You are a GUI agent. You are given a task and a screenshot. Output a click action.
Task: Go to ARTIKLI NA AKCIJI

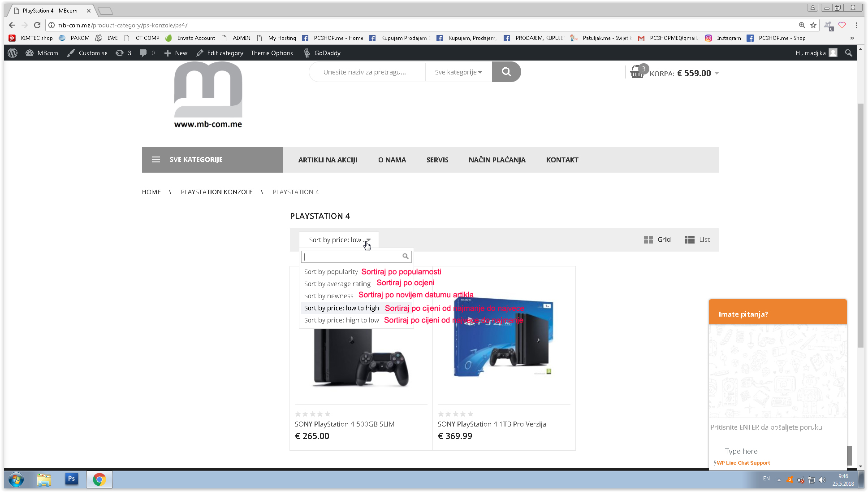[x=328, y=160]
